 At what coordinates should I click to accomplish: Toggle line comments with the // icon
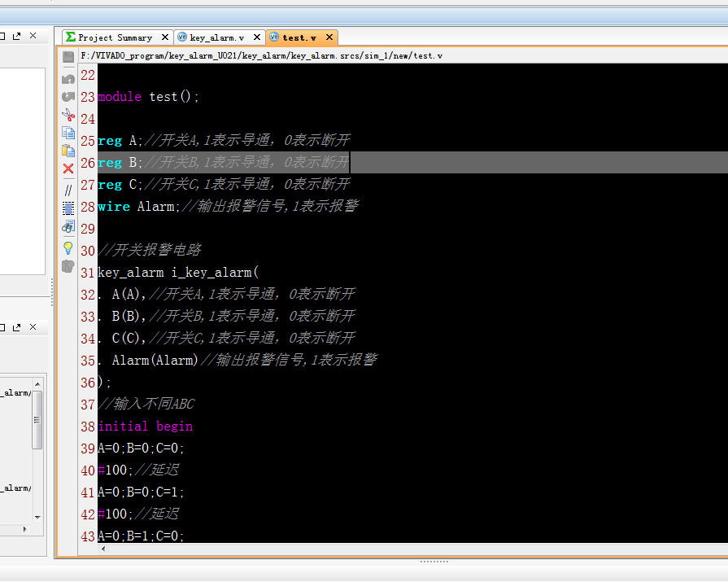(68, 190)
